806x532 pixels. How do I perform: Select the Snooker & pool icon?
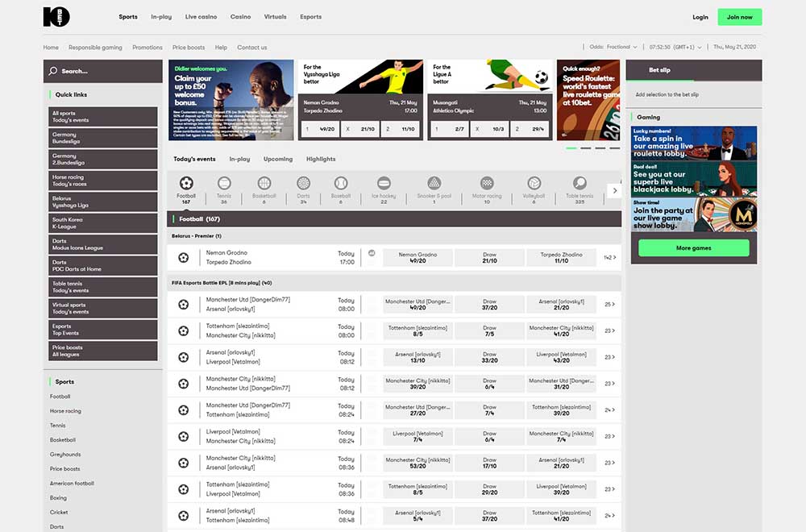point(434,183)
